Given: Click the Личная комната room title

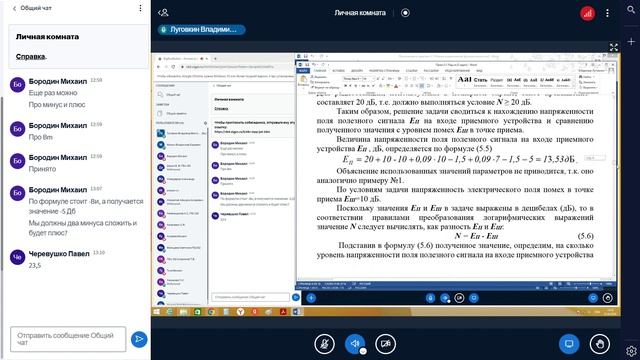Looking at the screenshot, I should click(360, 13).
